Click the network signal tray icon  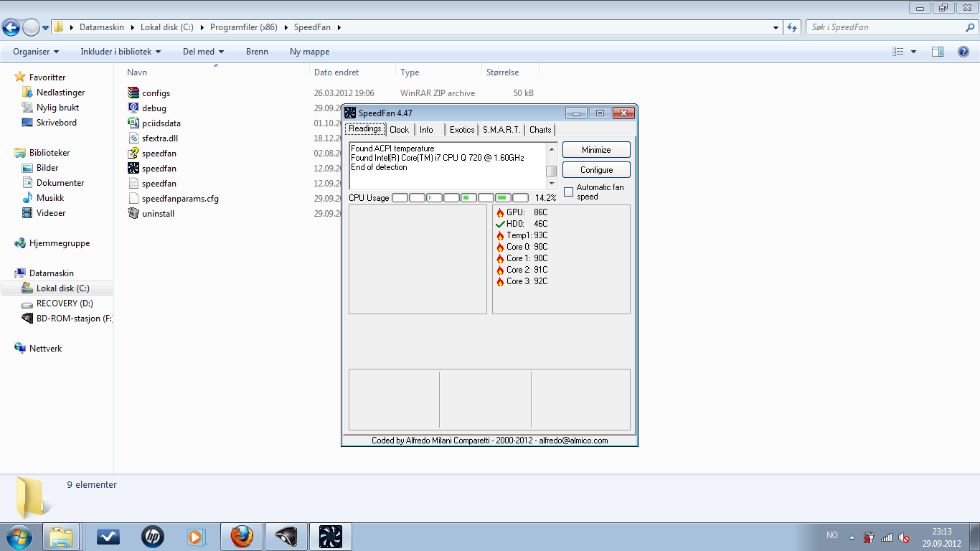(x=887, y=537)
